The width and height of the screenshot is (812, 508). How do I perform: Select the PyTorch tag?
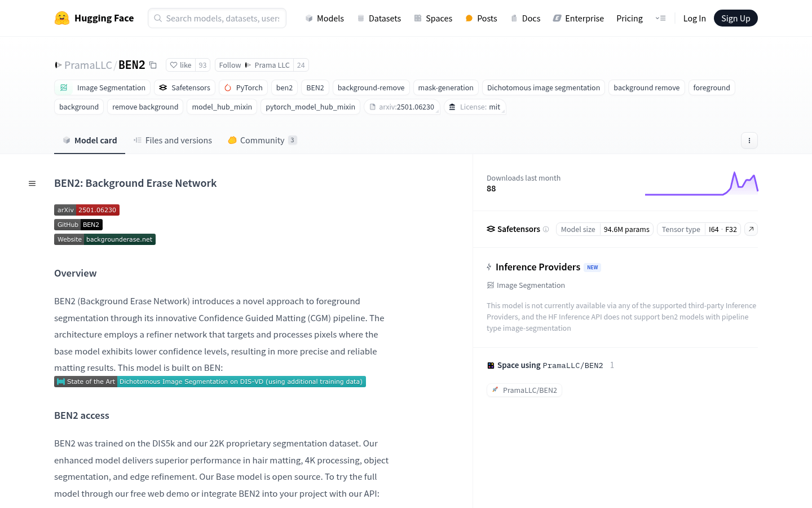click(x=244, y=87)
